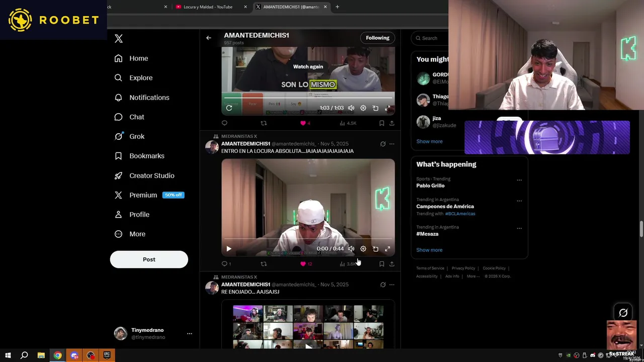The image size is (644, 362).
Task: View analytics showing 4.5K views
Action: [x=348, y=123]
